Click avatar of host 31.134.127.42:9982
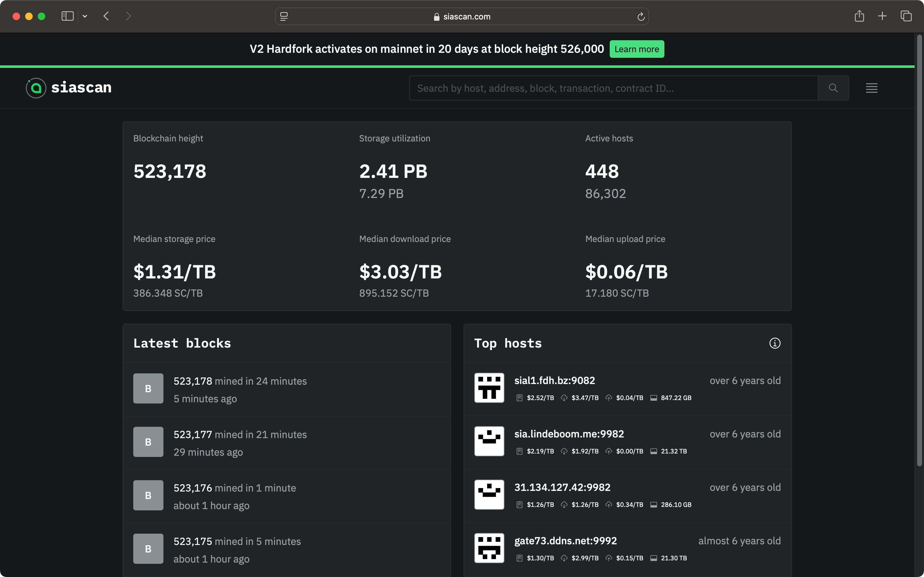 pos(489,495)
